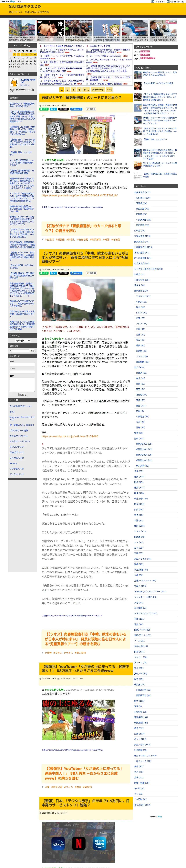The image size is (186, 868).
Task: Click the folder category 石破茂 under first post
Action: coord(63,105)
